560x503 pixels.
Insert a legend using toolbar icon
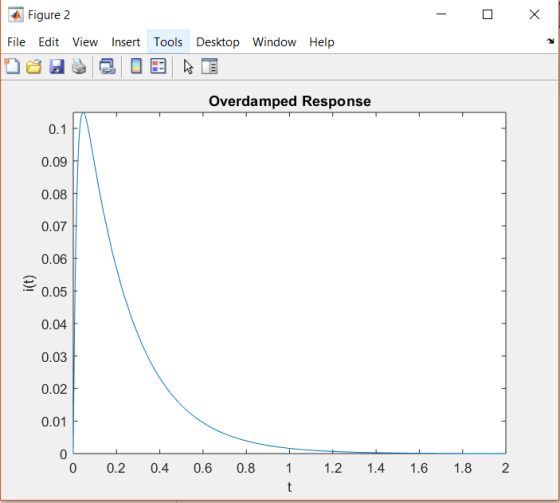(x=158, y=66)
